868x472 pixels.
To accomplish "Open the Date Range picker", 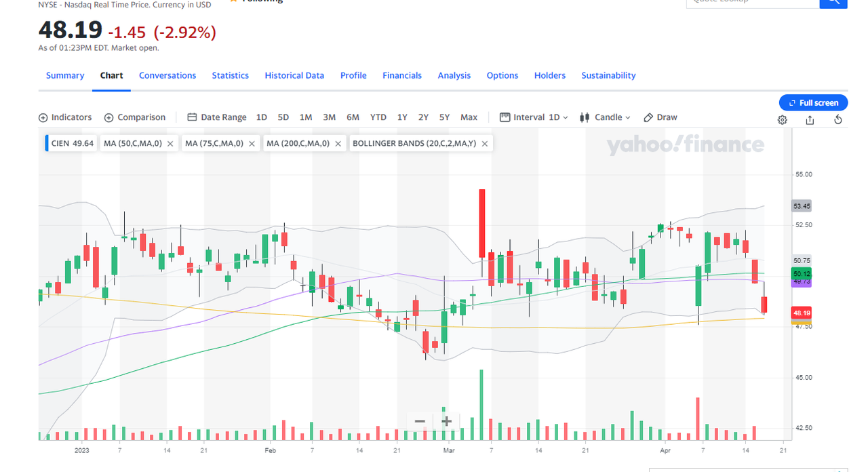I will click(216, 117).
